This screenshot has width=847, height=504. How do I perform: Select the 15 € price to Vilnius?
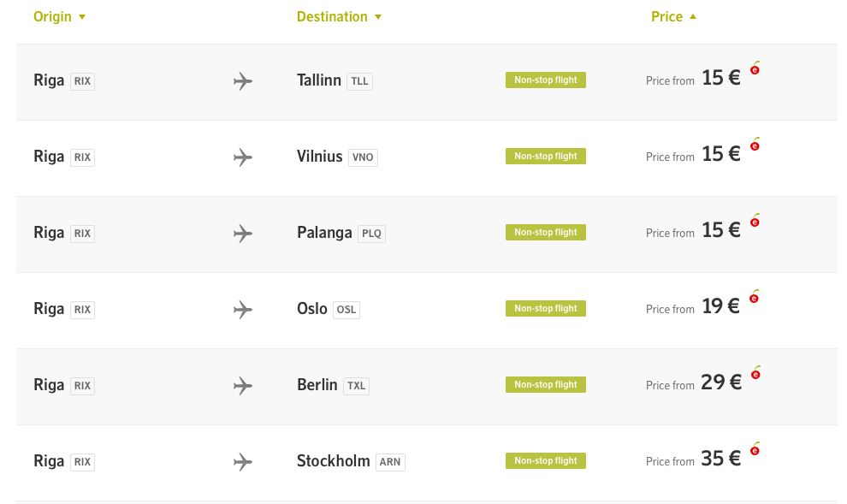pos(720,154)
